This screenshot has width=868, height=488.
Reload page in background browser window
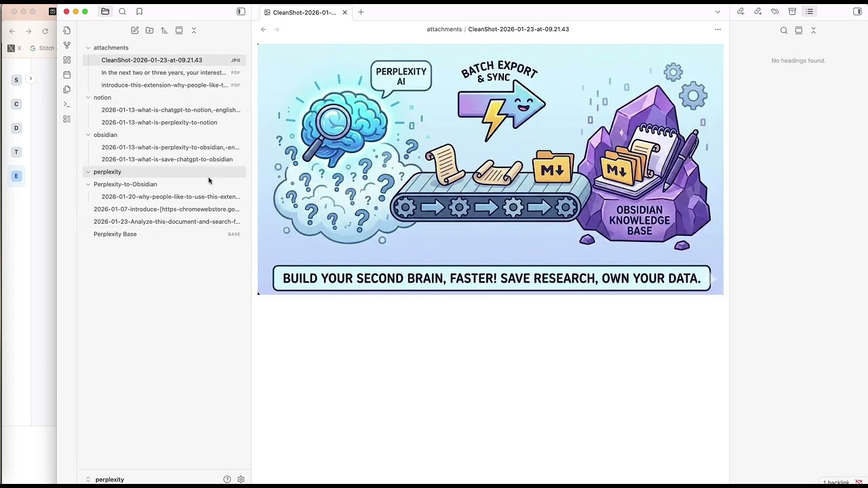pos(45,31)
